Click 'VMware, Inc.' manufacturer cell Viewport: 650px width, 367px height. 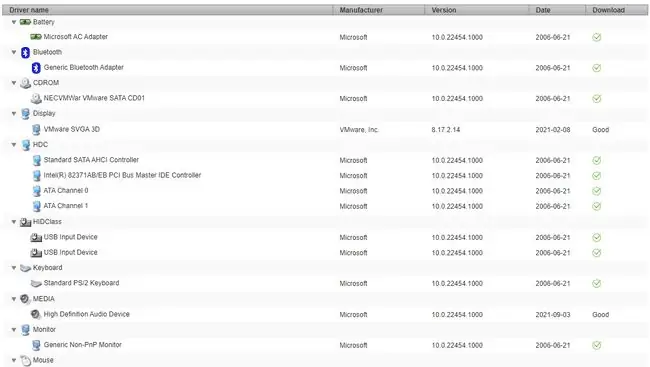pyautogui.click(x=359, y=130)
